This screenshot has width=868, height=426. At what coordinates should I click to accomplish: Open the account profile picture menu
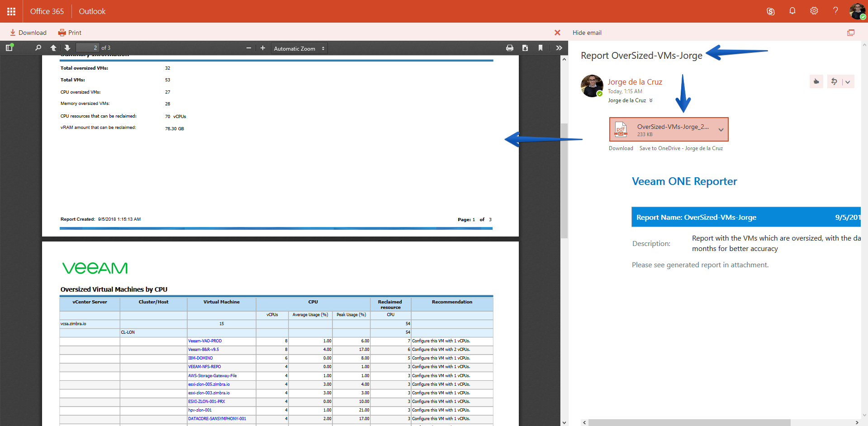pyautogui.click(x=858, y=11)
